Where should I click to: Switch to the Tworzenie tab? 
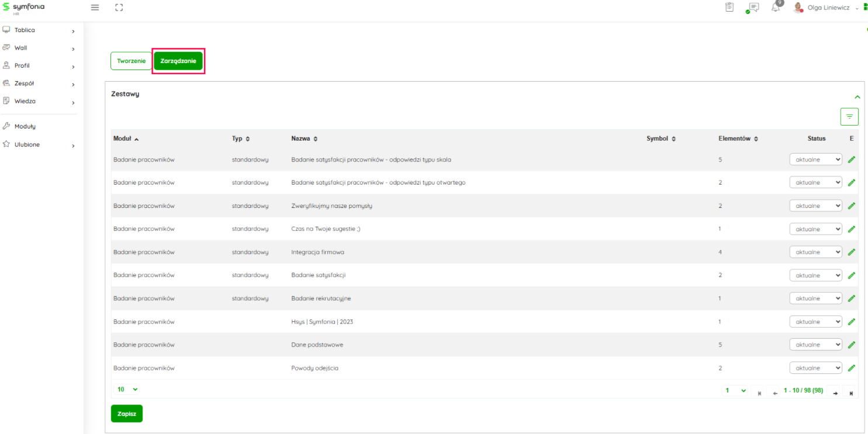pos(131,61)
